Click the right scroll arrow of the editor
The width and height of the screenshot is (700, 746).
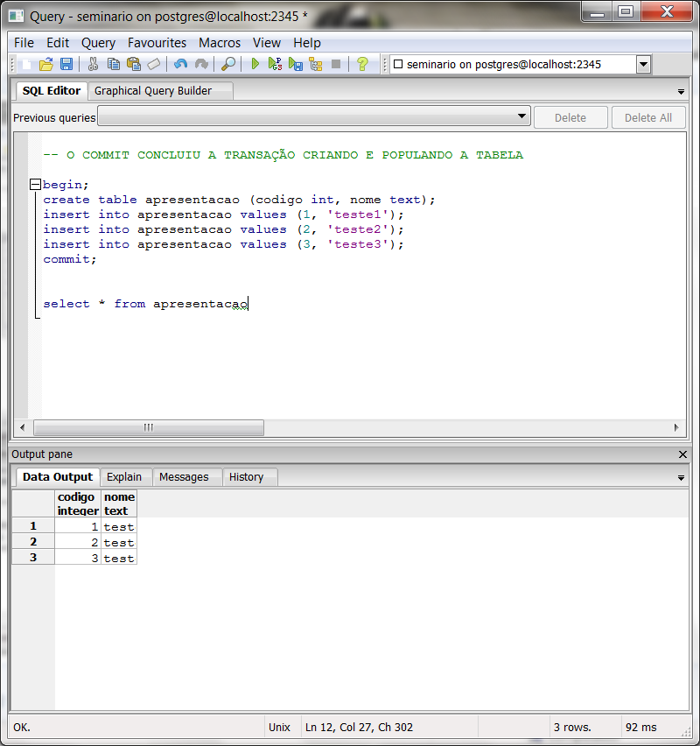coord(676,427)
